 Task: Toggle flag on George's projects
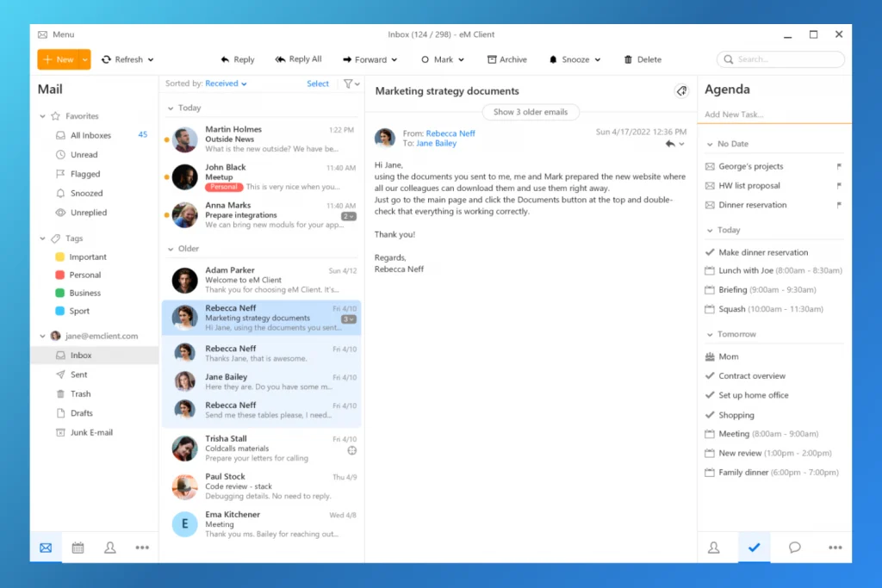point(839,166)
